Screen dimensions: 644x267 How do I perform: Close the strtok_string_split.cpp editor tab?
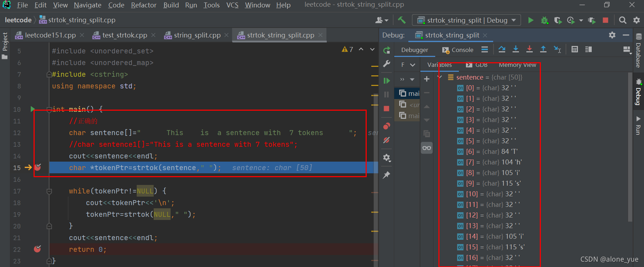point(320,35)
